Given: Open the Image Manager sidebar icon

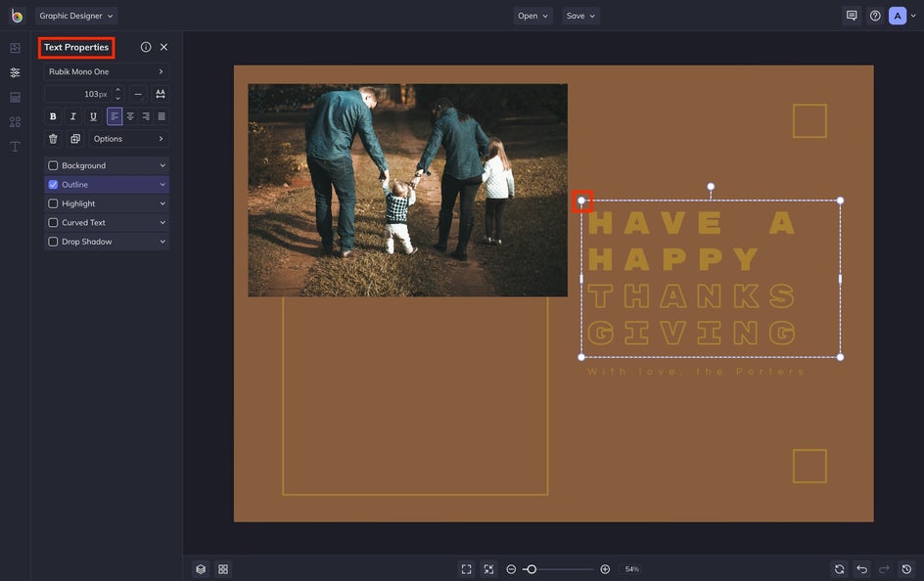Looking at the screenshot, I should tap(16, 48).
